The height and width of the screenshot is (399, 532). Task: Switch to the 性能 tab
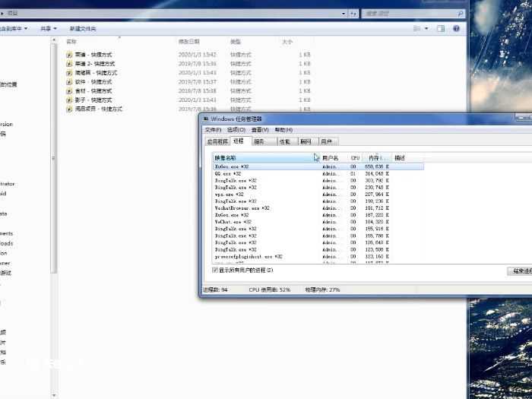pos(284,141)
